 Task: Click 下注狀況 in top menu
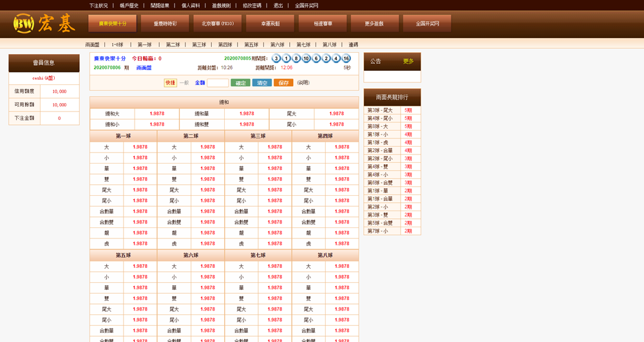coord(99,5)
